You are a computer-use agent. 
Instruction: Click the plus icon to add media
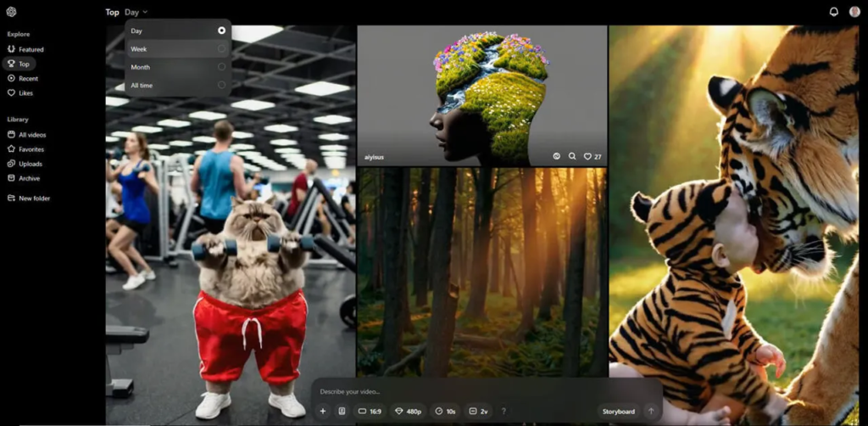click(323, 411)
